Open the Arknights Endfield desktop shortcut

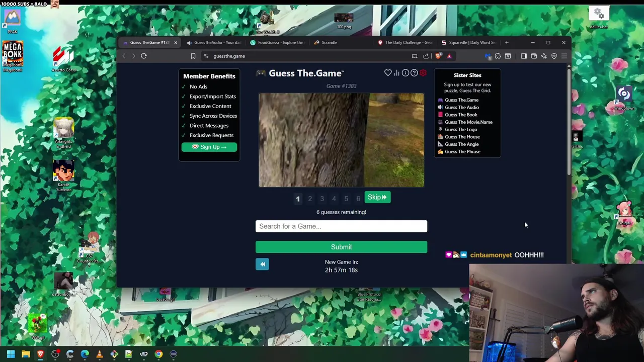pos(63,133)
